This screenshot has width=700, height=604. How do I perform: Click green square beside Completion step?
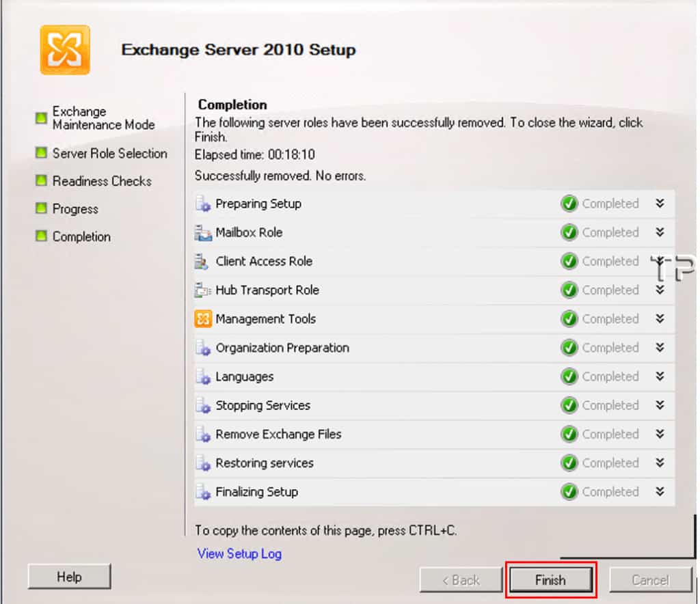(x=41, y=236)
